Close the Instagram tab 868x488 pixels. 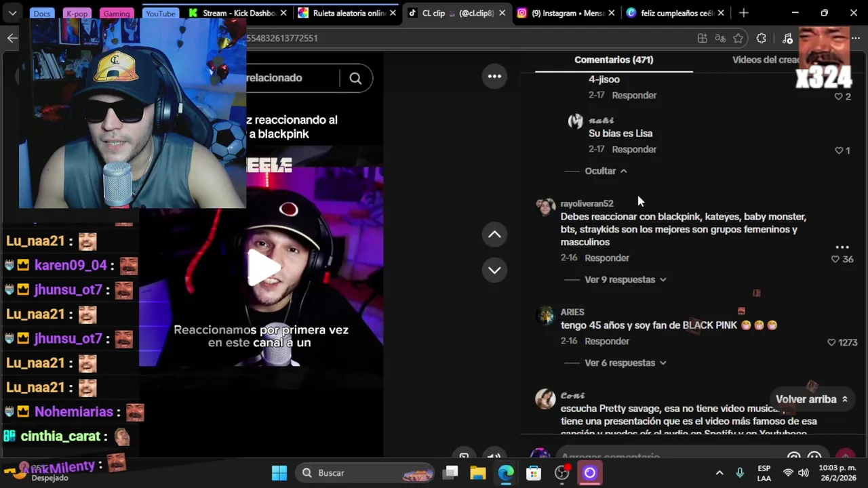[611, 13]
